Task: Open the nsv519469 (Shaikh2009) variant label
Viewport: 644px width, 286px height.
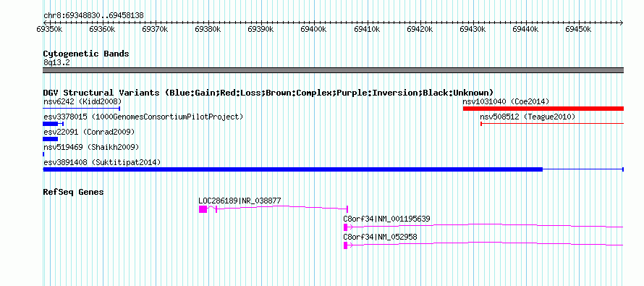Action: tap(91, 147)
